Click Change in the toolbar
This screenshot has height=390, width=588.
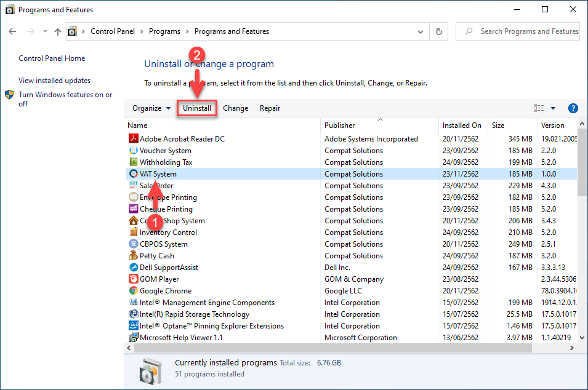235,108
